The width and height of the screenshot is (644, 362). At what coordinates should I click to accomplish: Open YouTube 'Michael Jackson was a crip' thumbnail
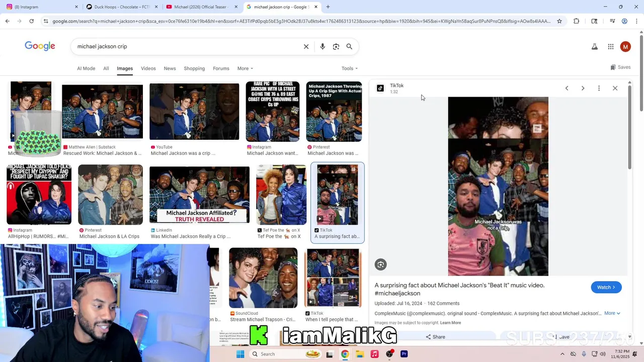tap(194, 112)
